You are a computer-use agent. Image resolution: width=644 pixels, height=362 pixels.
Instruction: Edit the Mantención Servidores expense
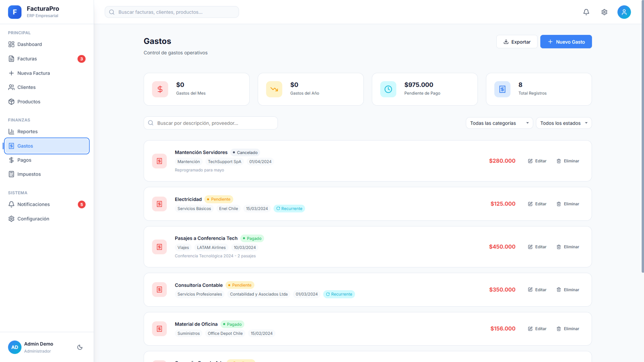pos(537,161)
